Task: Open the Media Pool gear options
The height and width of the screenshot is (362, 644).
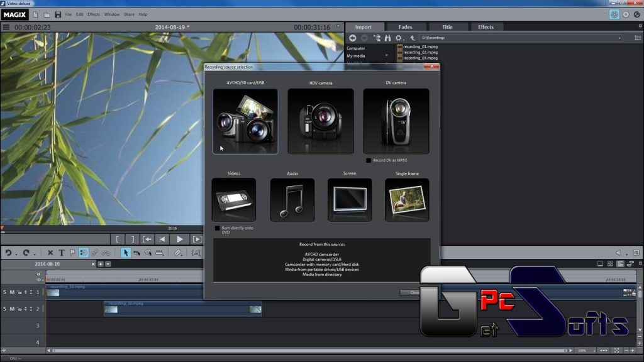Action: coord(398,38)
